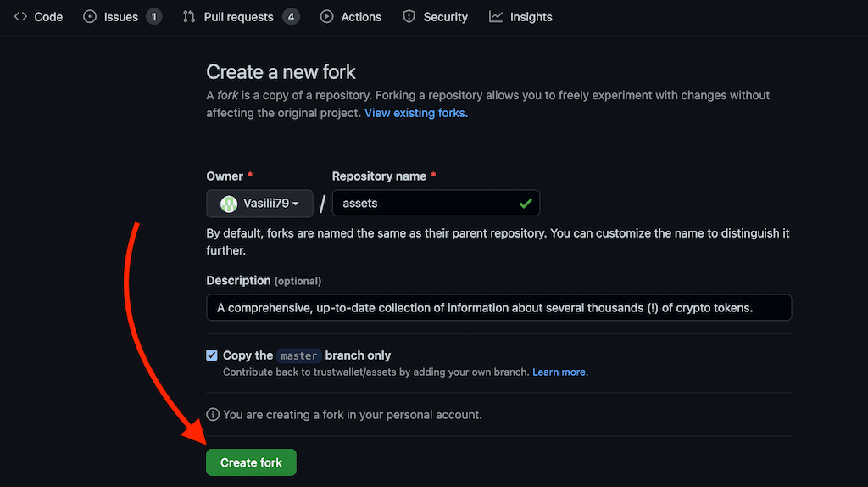View the Insights tab

tap(520, 17)
